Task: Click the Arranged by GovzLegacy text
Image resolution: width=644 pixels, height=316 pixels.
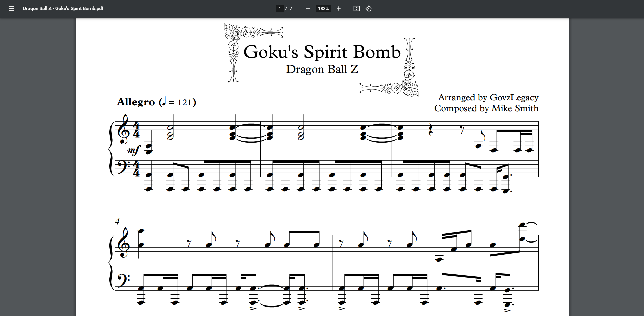Action: [488, 98]
